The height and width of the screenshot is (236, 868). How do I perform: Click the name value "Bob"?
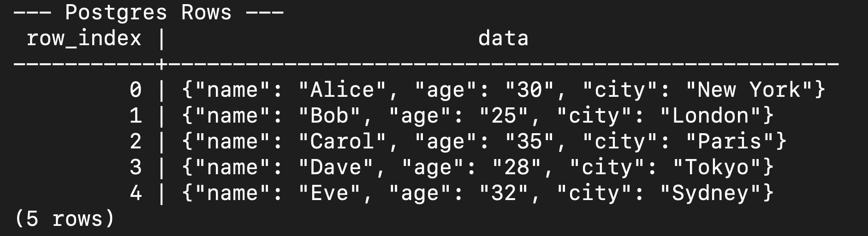click(x=329, y=116)
